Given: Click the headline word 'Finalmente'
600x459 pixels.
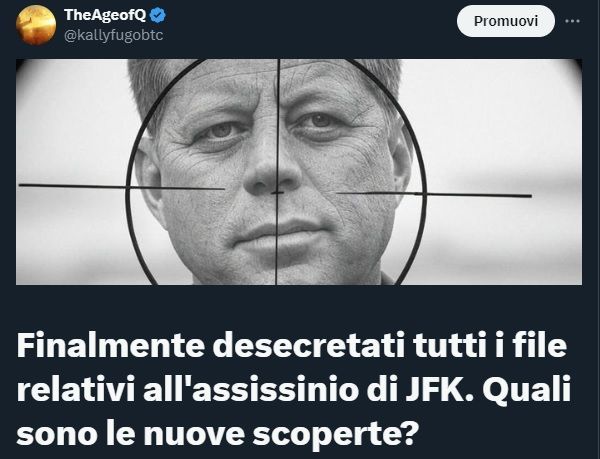Looking at the screenshot, I should [x=110, y=346].
